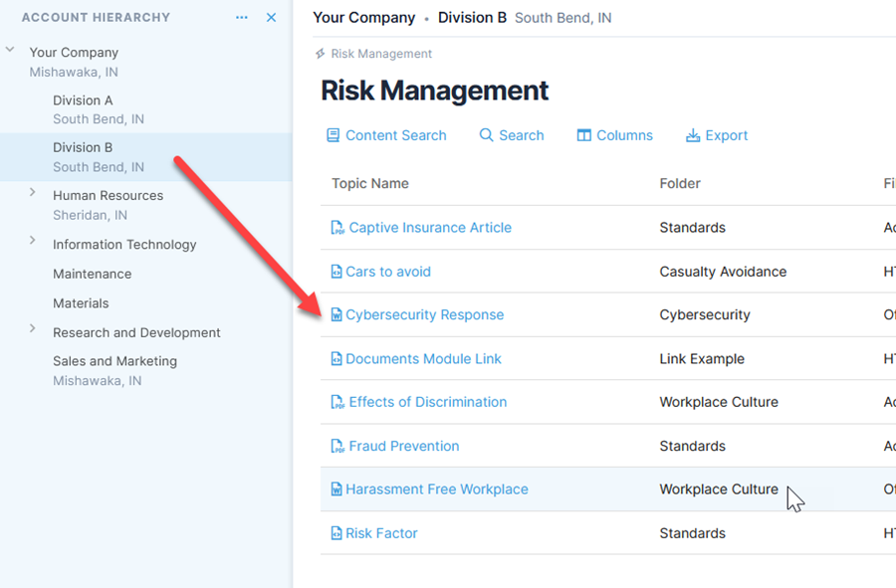This screenshot has width=896, height=588.
Task: Click the Word document icon next to Cybersecurity Response
Action: click(x=336, y=314)
